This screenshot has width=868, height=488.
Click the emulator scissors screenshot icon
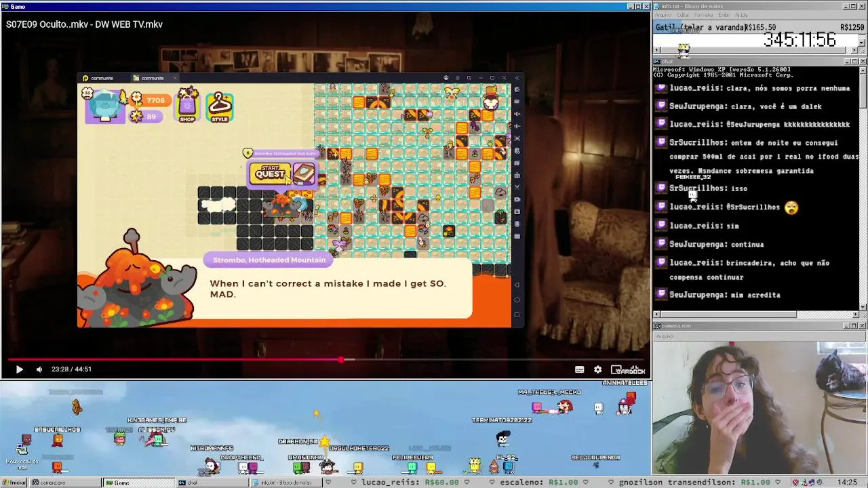click(x=517, y=186)
